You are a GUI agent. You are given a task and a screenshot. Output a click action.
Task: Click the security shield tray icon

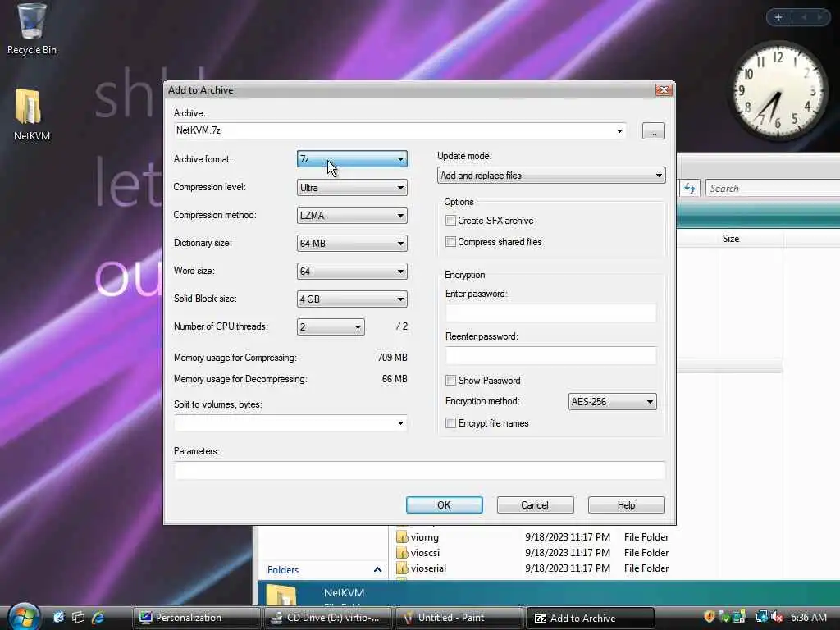[710, 617]
